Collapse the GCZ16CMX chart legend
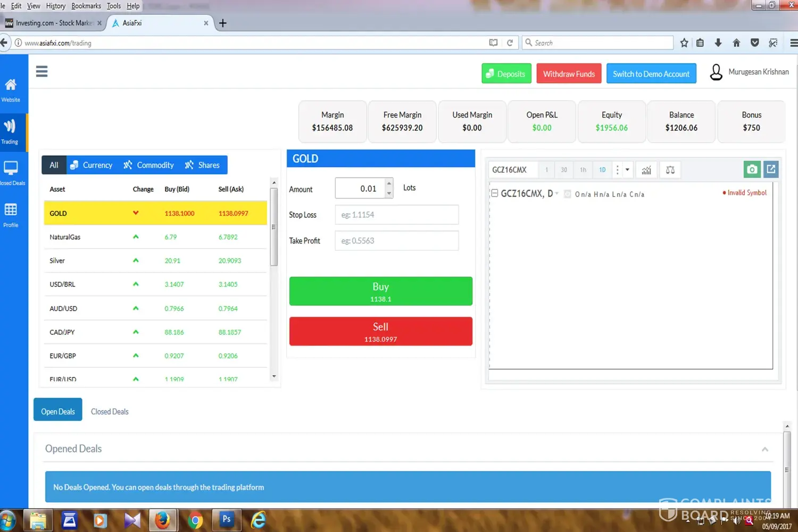Viewport: 798px width, 532px height. [x=495, y=193]
